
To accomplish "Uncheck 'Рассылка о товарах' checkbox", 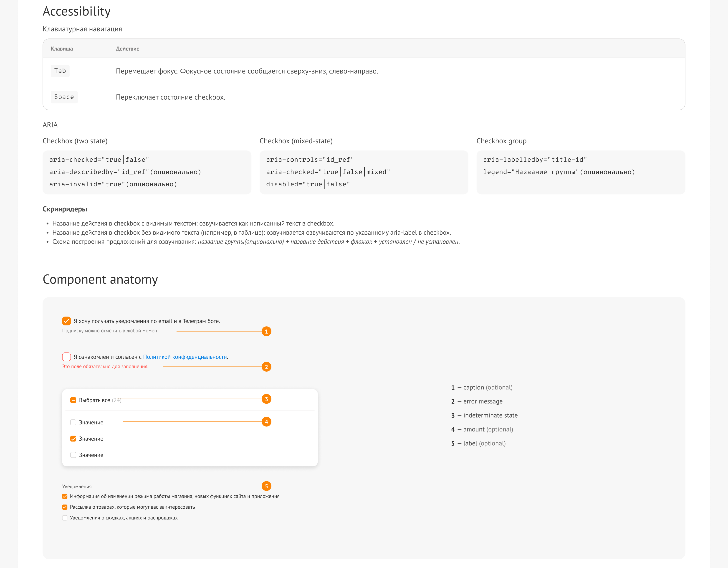I will point(65,507).
